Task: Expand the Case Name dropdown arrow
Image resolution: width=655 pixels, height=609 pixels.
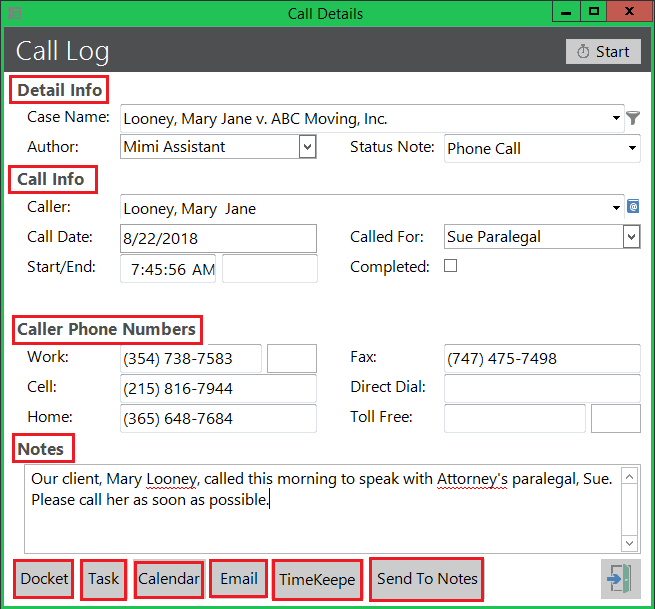Action: [x=616, y=118]
